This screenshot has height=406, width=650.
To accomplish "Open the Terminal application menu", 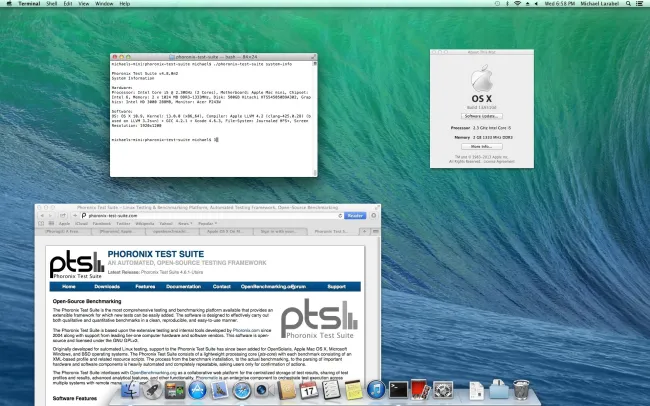I will (29, 3).
